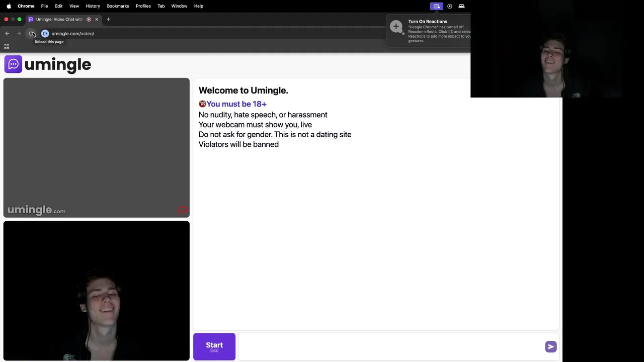The image size is (644, 362).
Task: Click the Umingle chat bubble logo icon
Action: pyautogui.click(x=13, y=64)
